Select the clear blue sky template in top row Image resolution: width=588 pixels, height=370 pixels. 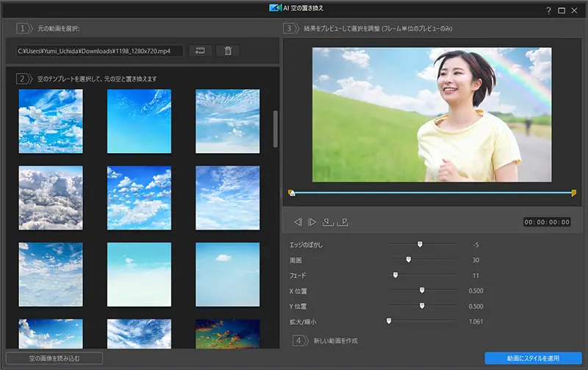pyautogui.click(x=139, y=121)
